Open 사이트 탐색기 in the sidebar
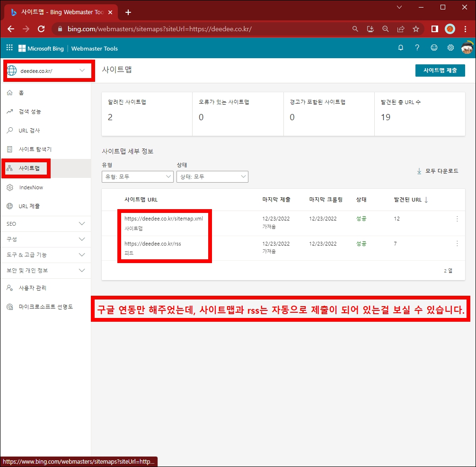476x467 pixels. [x=46, y=150]
